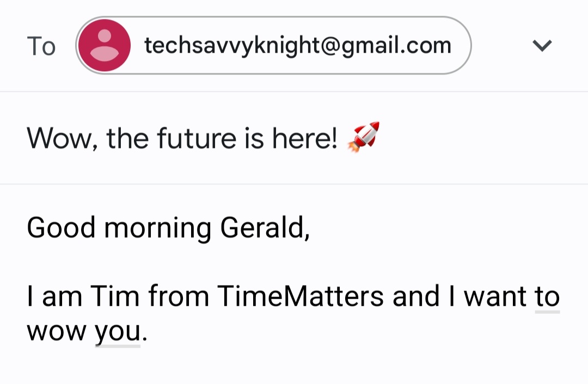The width and height of the screenshot is (588, 384).
Task: Click the "To" field label
Action: [41, 47]
